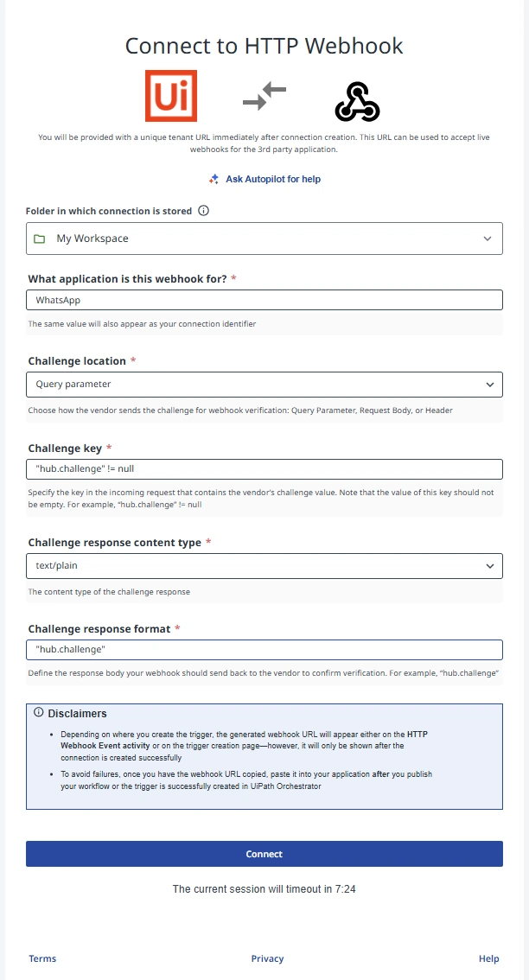Open the My Workspace folder dropdown
529x980 pixels.
point(264,239)
